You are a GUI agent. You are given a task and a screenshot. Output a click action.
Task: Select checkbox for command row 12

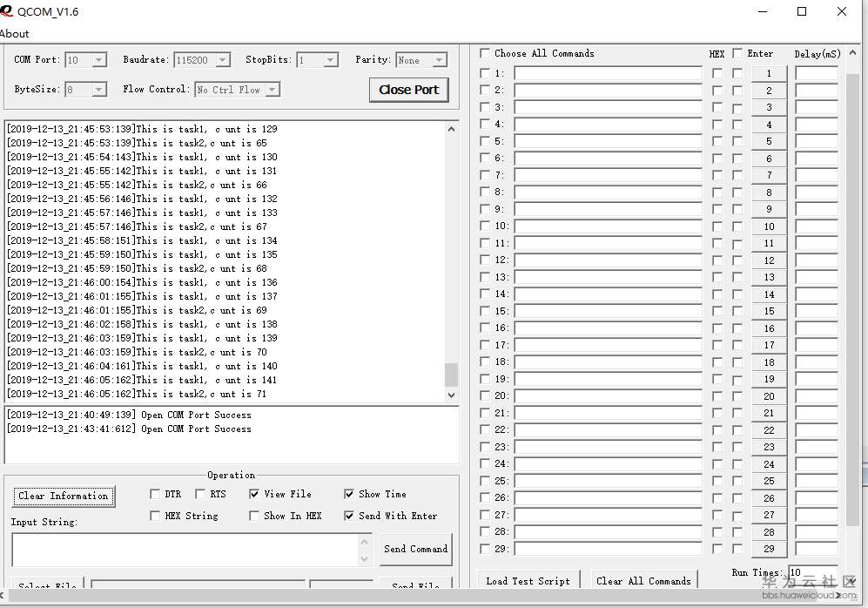485,260
